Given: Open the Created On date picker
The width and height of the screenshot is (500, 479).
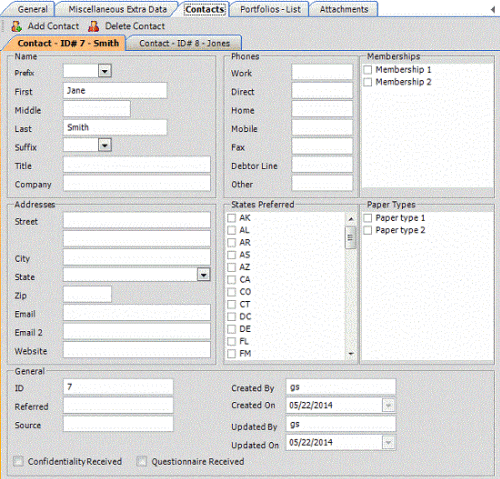Looking at the screenshot, I should (388, 406).
